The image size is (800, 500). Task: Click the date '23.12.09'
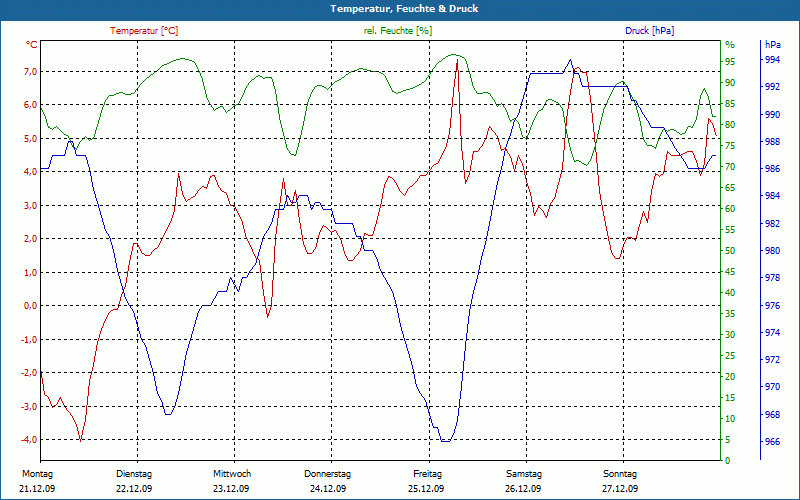point(231,489)
